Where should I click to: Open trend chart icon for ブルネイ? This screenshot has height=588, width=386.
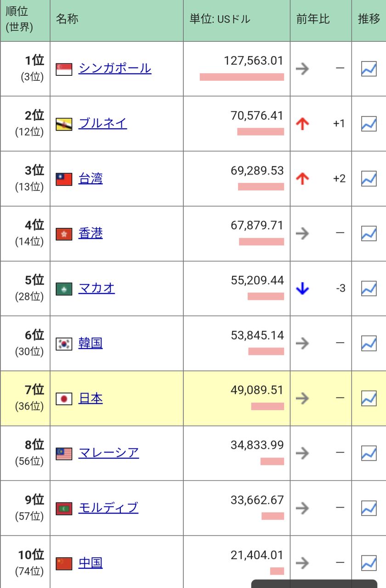pyautogui.click(x=369, y=124)
